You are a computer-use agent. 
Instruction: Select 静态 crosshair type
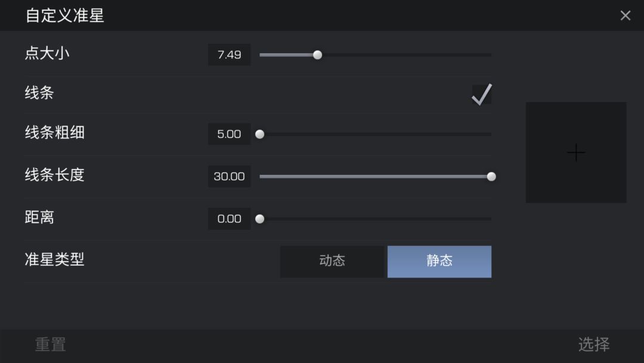(439, 262)
